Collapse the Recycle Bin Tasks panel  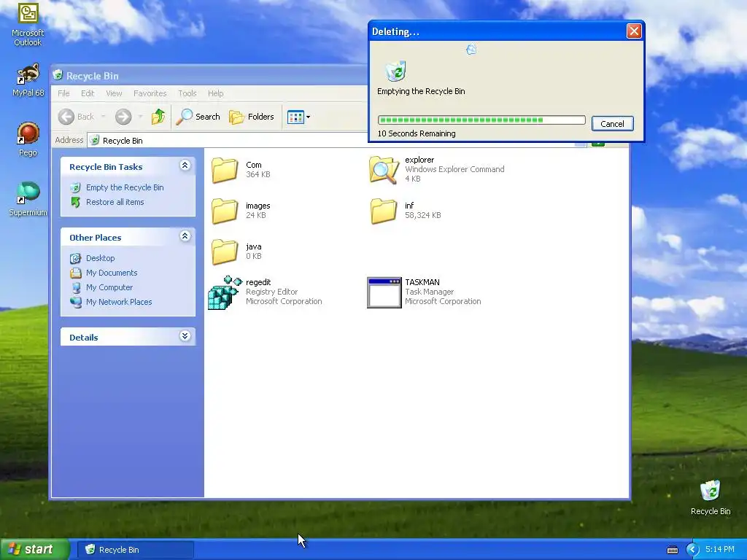coord(185,166)
